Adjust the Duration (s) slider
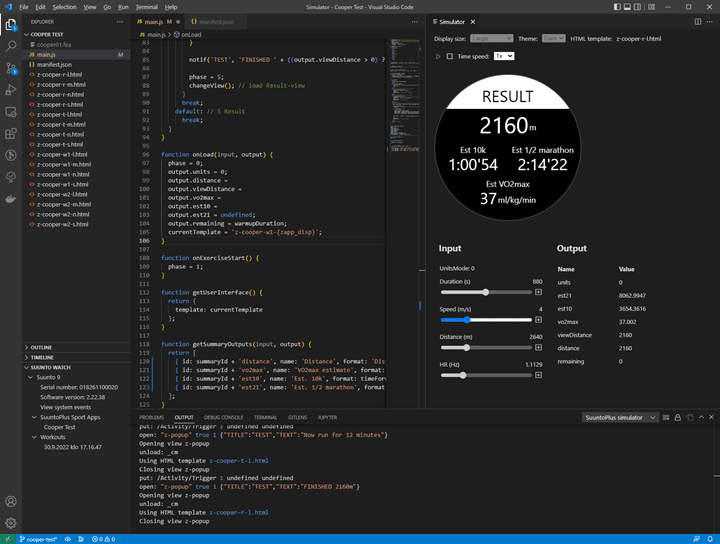720x544 pixels. tap(486, 292)
